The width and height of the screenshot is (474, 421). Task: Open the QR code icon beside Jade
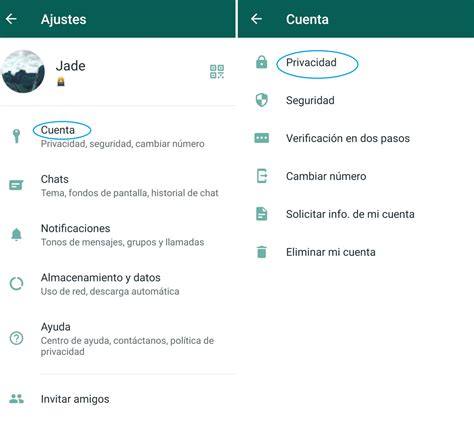pyautogui.click(x=217, y=72)
